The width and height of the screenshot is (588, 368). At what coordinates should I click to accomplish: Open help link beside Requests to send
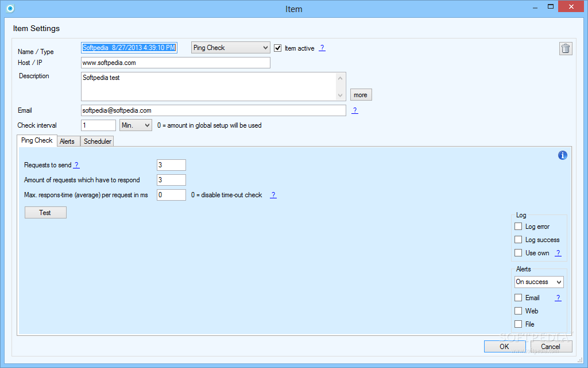[x=76, y=165]
